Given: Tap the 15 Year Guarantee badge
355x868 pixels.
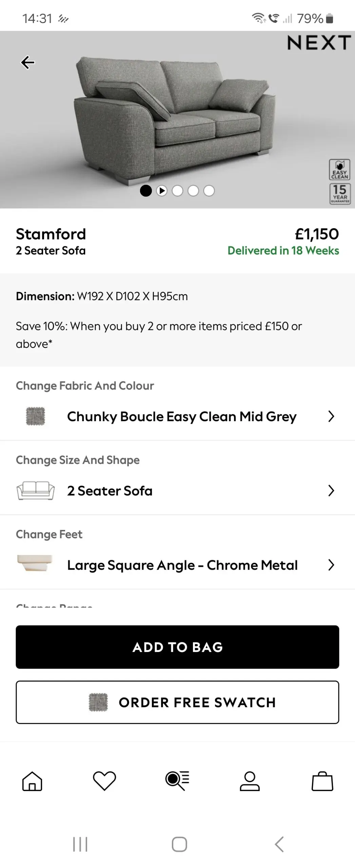Looking at the screenshot, I should pyautogui.click(x=340, y=194).
